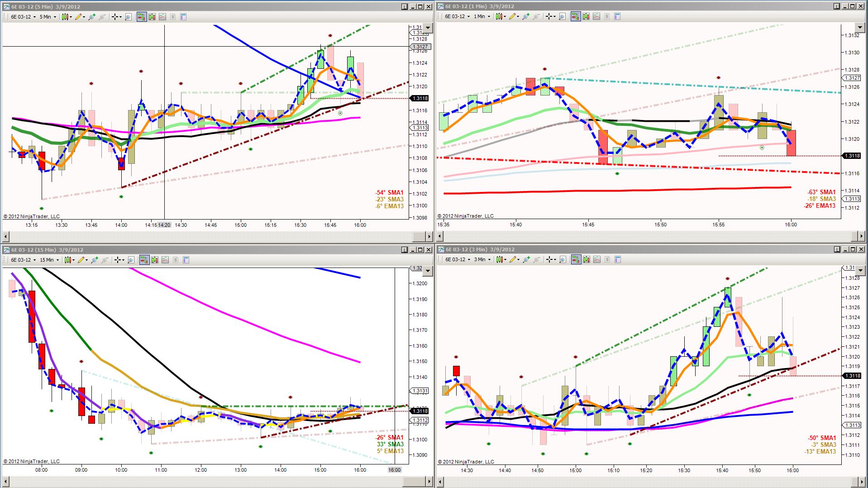
Task: Open instrument dropdown 6E 03-12 in 5 Min chart
Action: pyautogui.click(x=23, y=17)
